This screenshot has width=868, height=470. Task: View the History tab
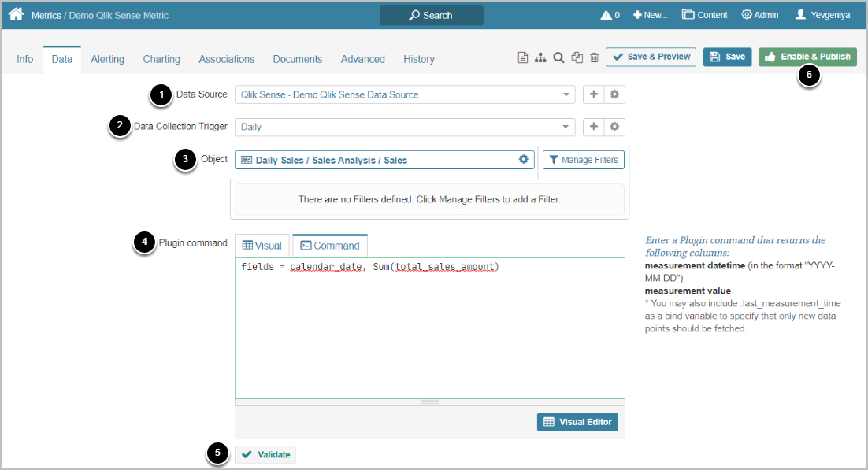[418, 59]
